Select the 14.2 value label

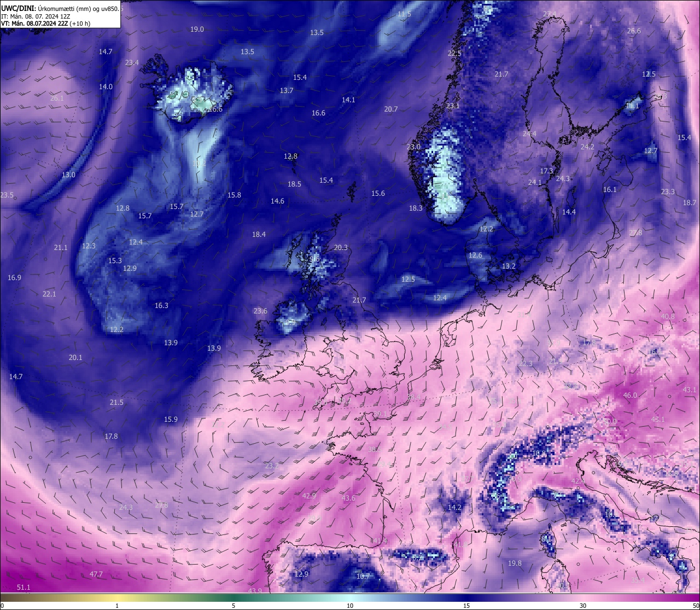(454, 507)
